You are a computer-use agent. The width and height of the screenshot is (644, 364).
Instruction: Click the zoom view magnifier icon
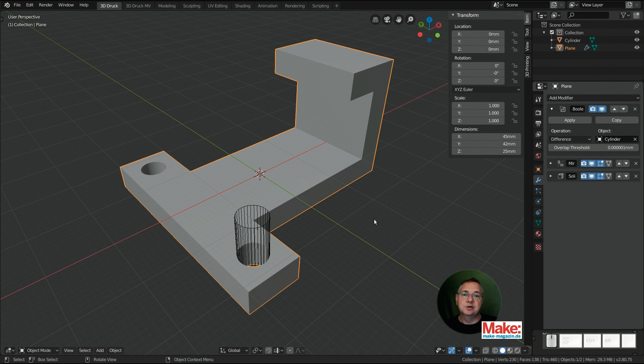410,20
